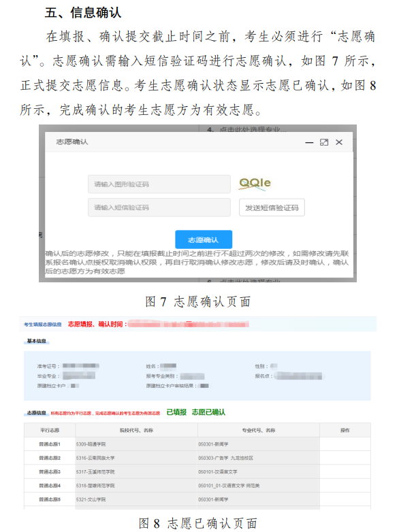Click the blue 志愿确认 button

204,240
